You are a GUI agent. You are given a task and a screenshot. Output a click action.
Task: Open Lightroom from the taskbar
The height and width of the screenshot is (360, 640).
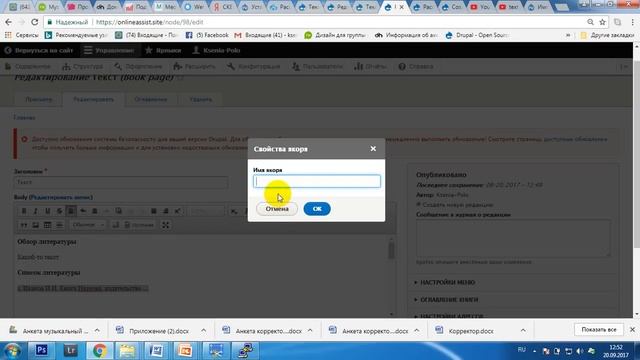coord(71,351)
